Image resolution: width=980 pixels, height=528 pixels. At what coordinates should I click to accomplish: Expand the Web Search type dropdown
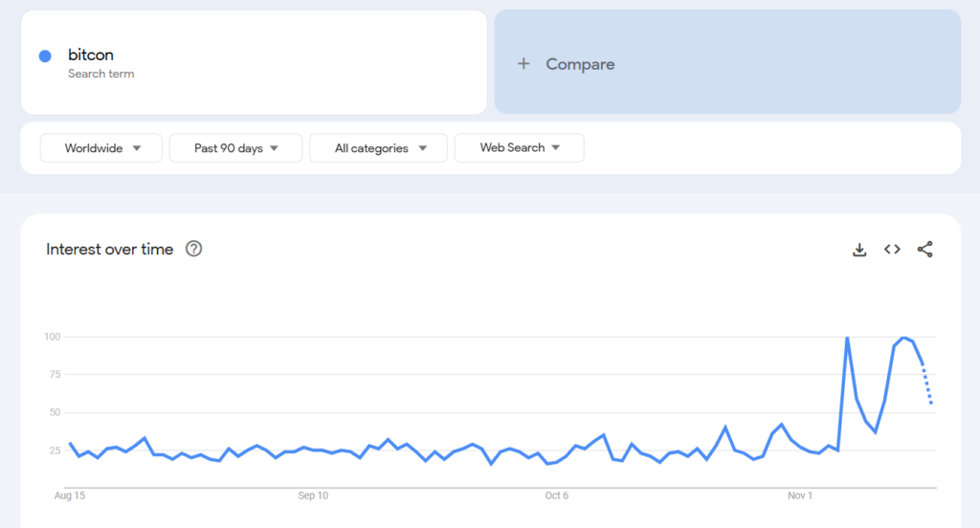519,148
